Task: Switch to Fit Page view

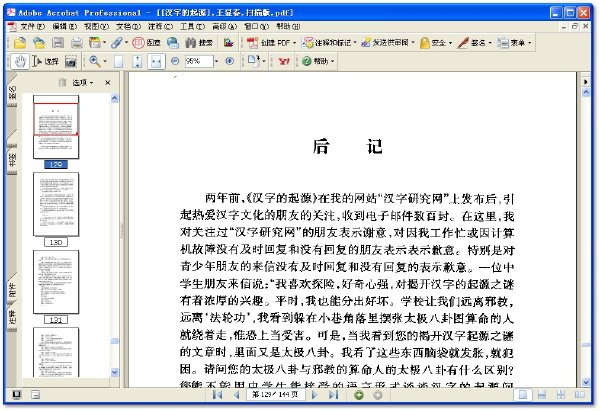Action: click(137, 61)
